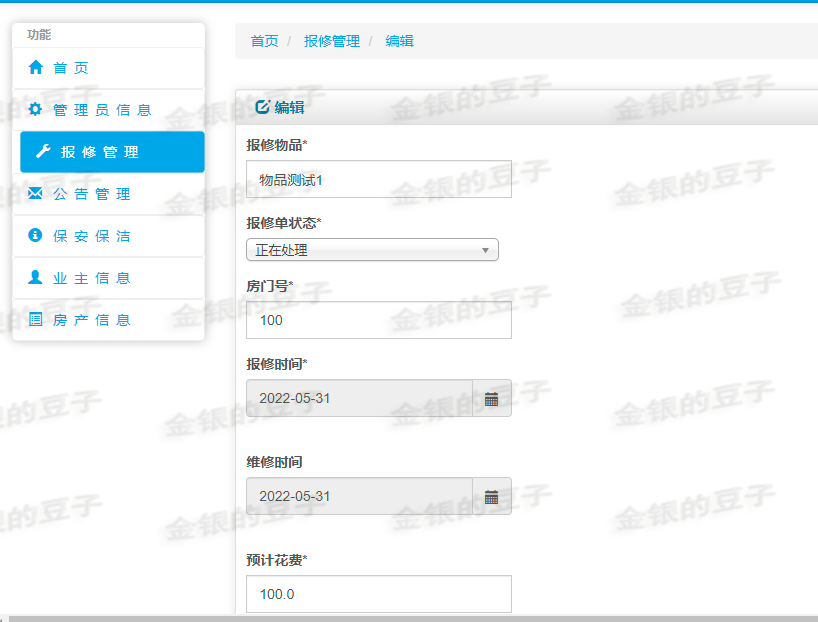Click the 预计花费 field showing 100.0

point(378,593)
